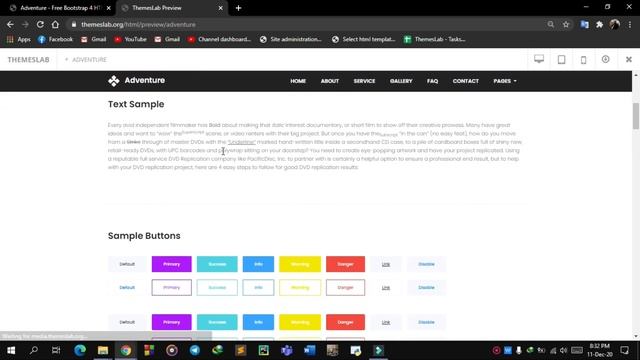Click the outlined Info button

tap(258, 287)
